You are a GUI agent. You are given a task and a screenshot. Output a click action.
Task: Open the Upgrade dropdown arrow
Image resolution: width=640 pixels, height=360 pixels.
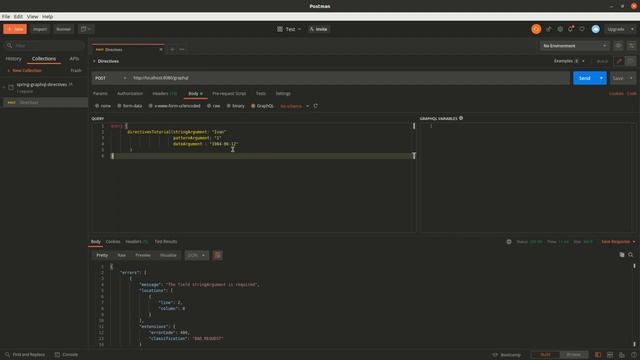pyautogui.click(x=632, y=29)
